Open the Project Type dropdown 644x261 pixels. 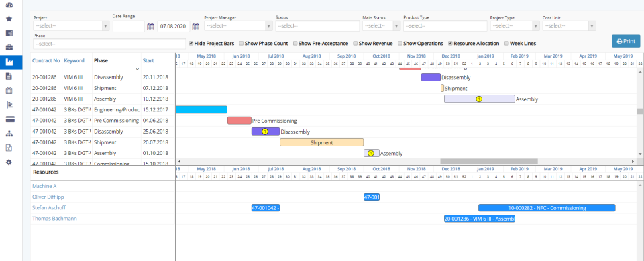pyautogui.click(x=515, y=26)
